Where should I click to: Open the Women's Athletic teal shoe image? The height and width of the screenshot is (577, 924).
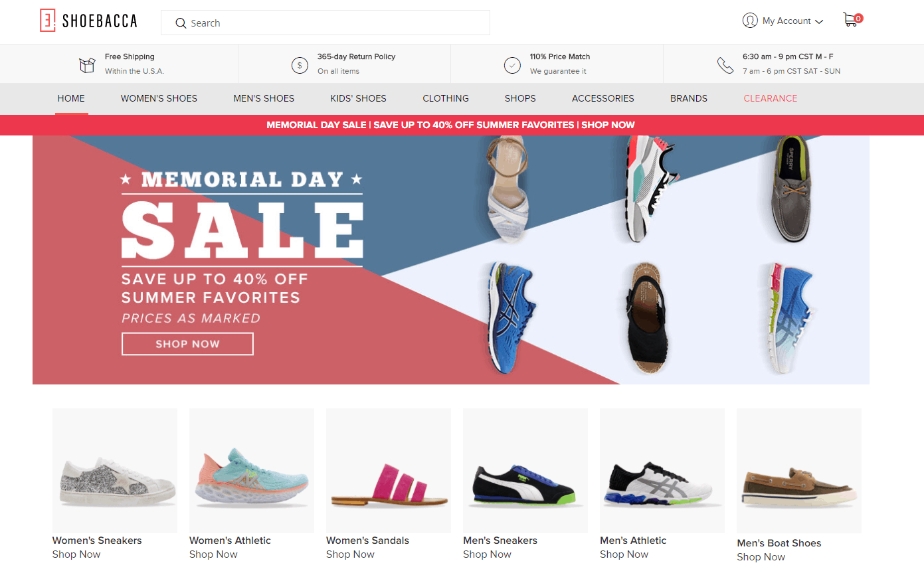tap(252, 471)
